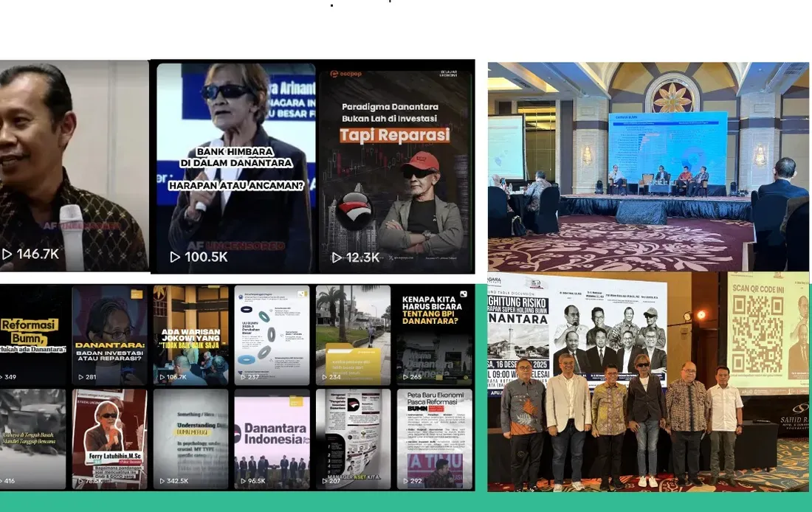This screenshot has height=512, width=812.
Task: Click the play icon beside 146.7K
Action: 7,255
